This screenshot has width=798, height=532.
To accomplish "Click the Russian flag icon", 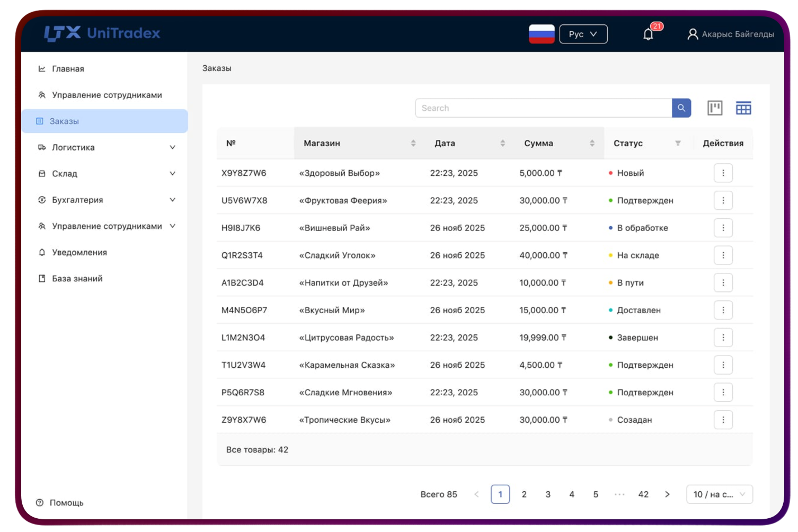I will (542, 34).
